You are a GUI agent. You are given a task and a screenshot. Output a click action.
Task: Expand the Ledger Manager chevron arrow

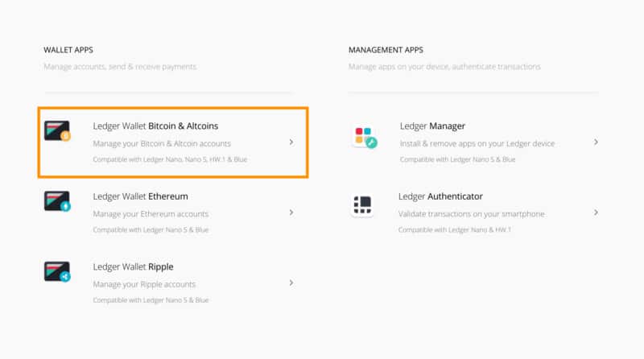click(x=596, y=142)
